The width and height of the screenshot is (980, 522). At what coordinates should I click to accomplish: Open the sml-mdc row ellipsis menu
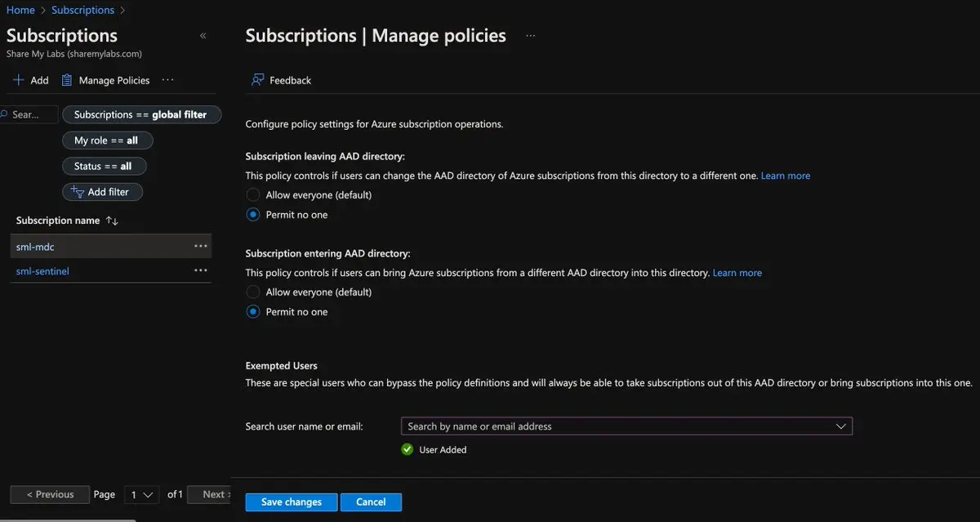click(x=200, y=247)
